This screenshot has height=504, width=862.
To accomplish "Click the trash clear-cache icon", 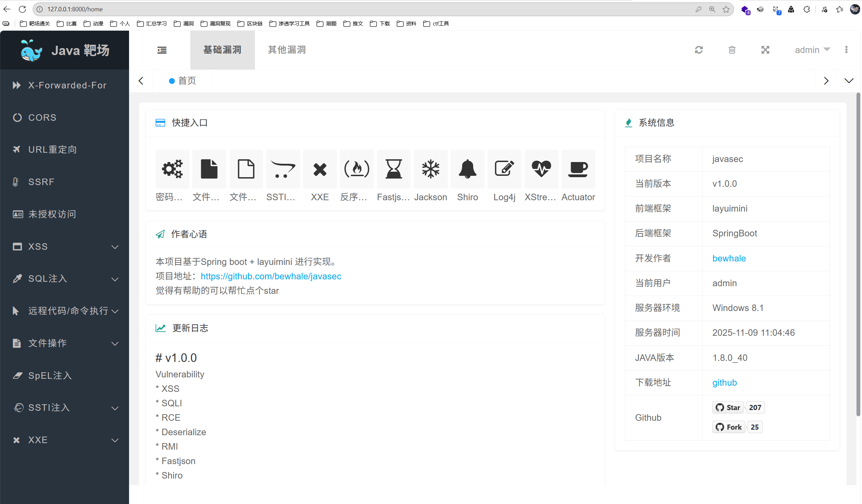I will click(x=732, y=50).
